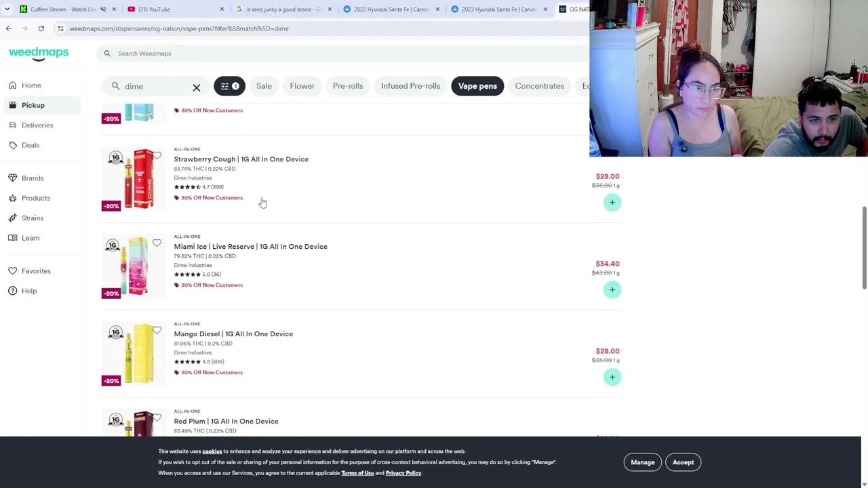Add Mango Diesel to cart
Viewport: 868px width, 488px height.
(x=612, y=377)
